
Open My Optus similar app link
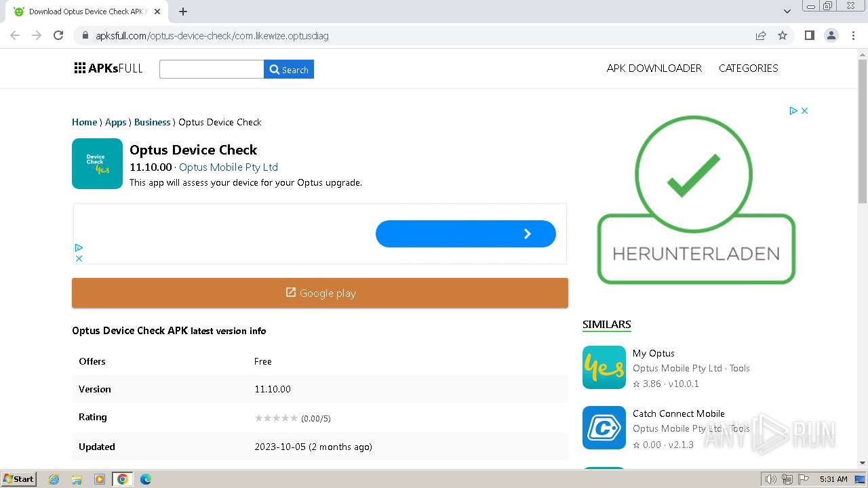[654, 353]
